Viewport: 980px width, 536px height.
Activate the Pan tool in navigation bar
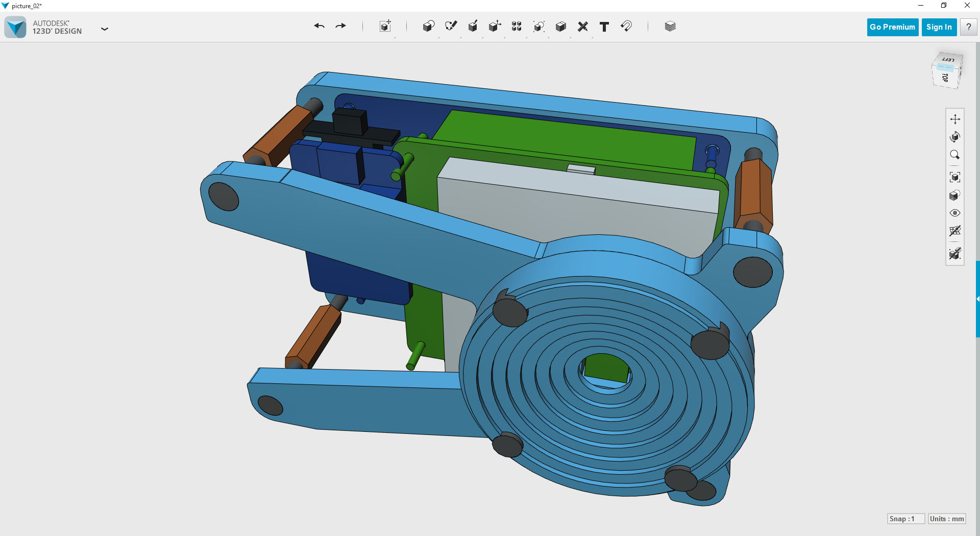point(954,119)
